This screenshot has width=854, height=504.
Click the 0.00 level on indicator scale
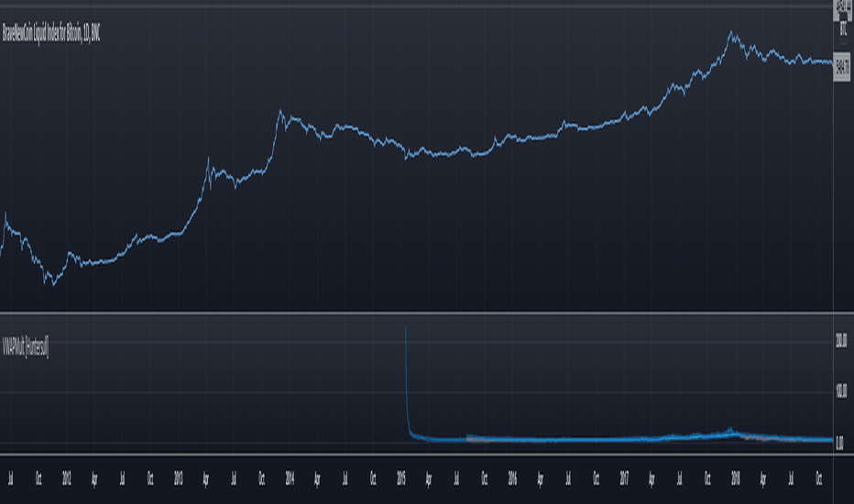pyautogui.click(x=839, y=443)
